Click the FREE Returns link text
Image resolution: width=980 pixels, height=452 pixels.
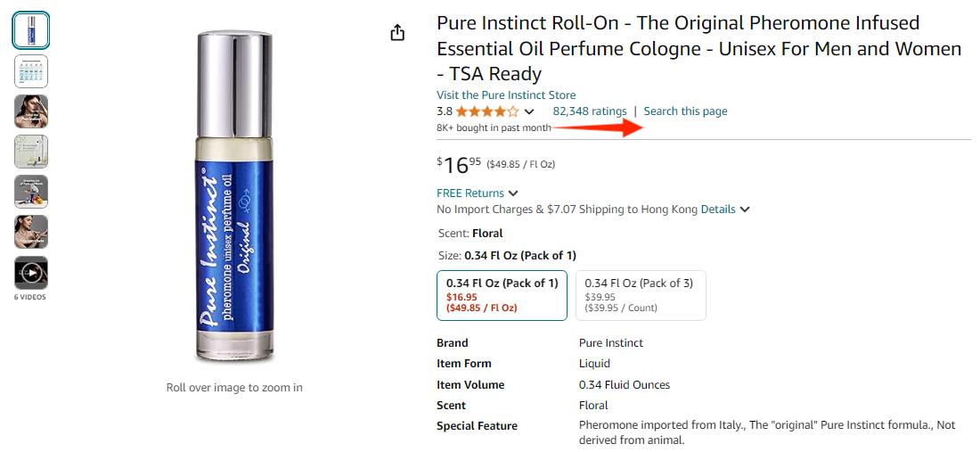[470, 193]
